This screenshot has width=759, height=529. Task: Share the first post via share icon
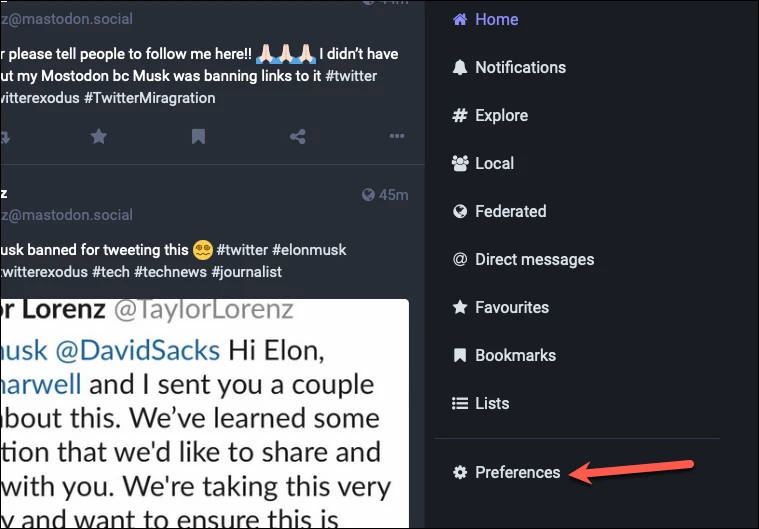[298, 136]
